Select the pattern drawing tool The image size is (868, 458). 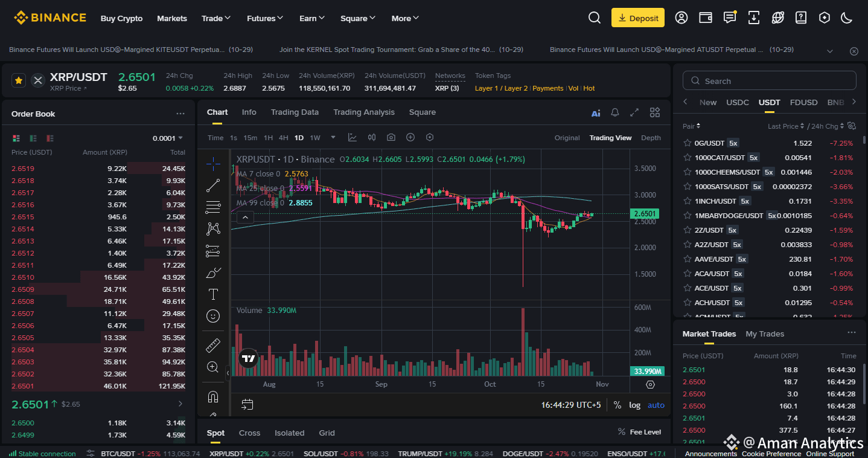click(x=213, y=229)
